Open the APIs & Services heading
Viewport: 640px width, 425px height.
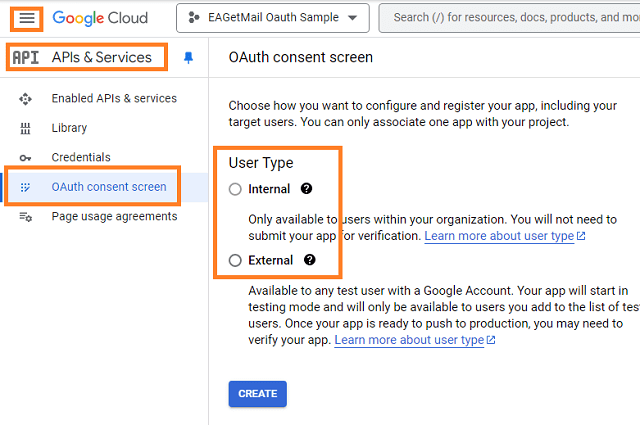tap(102, 57)
